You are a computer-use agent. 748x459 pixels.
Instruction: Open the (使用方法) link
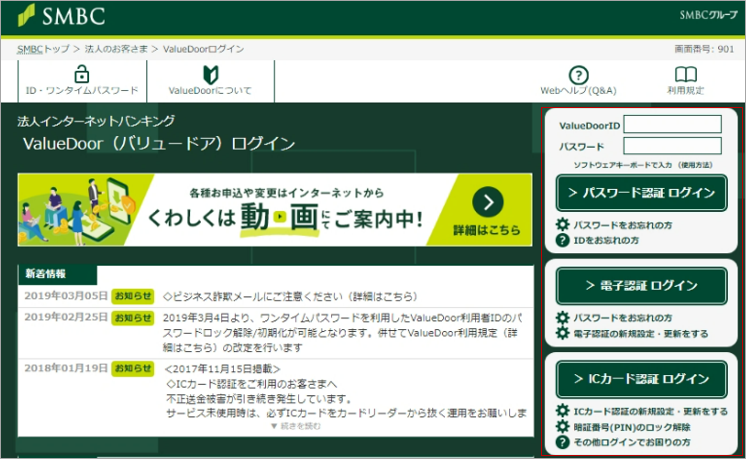(695, 165)
